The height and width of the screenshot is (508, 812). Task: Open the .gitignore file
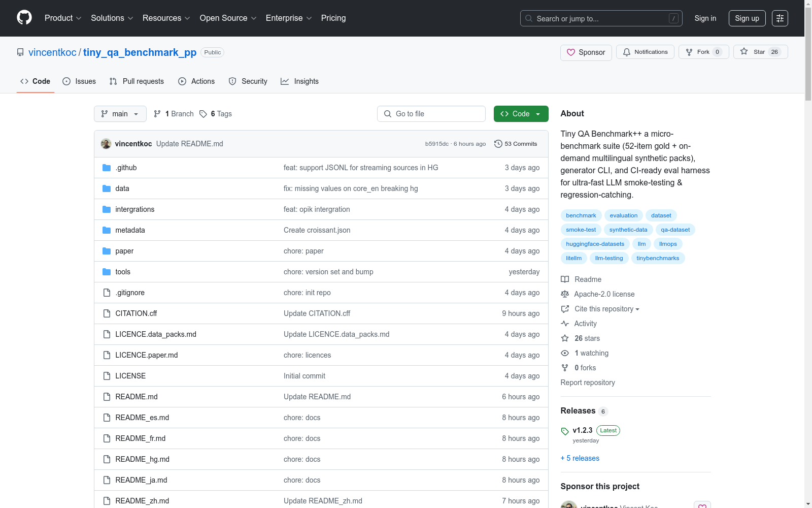pos(130,293)
